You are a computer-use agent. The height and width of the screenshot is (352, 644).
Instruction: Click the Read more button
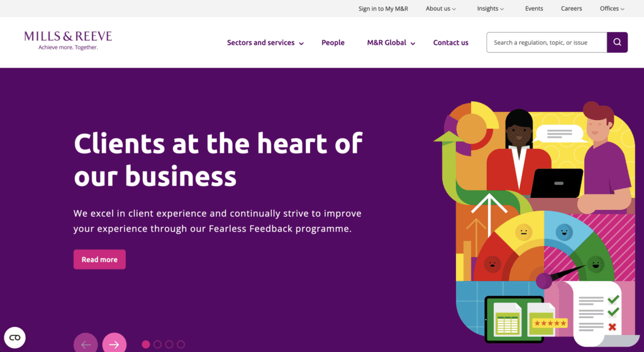[99, 260]
